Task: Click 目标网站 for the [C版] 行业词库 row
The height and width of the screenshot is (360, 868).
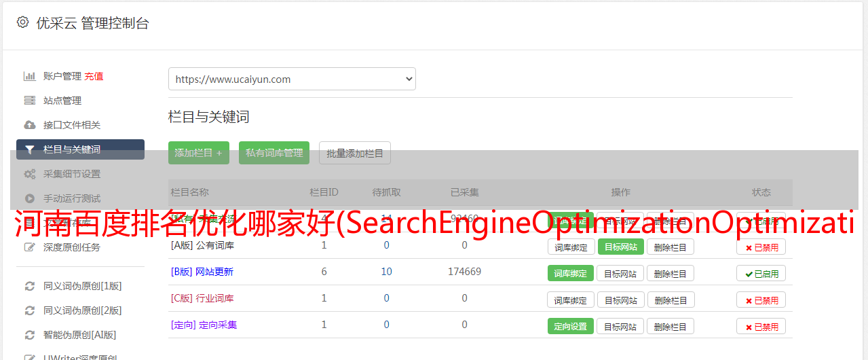Action: (620, 300)
